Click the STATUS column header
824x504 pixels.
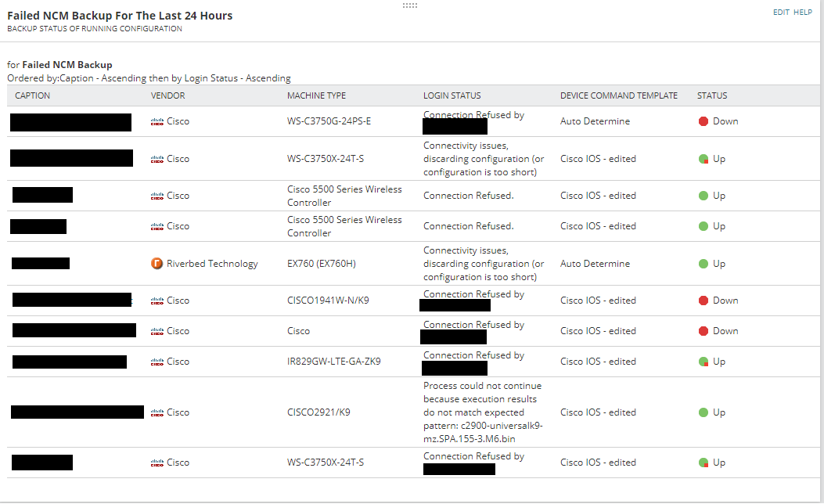[x=712, y=95]
